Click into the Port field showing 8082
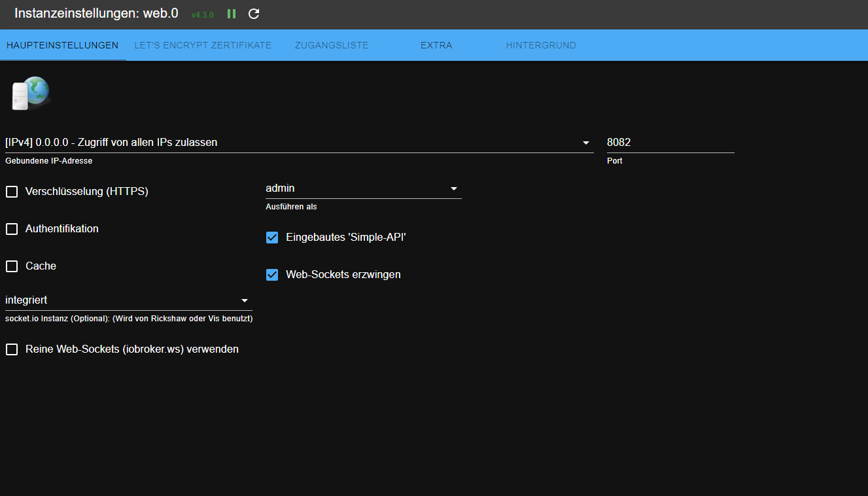This screenshot has height=496, width=868. click(670, 143)
